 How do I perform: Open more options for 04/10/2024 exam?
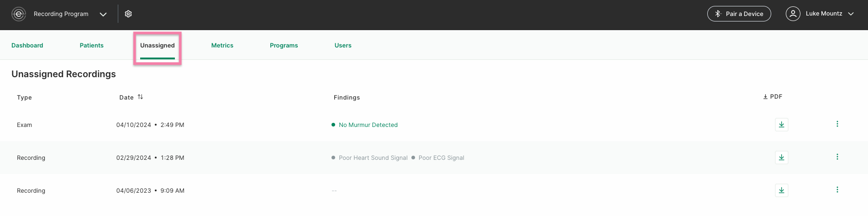pyautogui.click(x=837, y=124)
